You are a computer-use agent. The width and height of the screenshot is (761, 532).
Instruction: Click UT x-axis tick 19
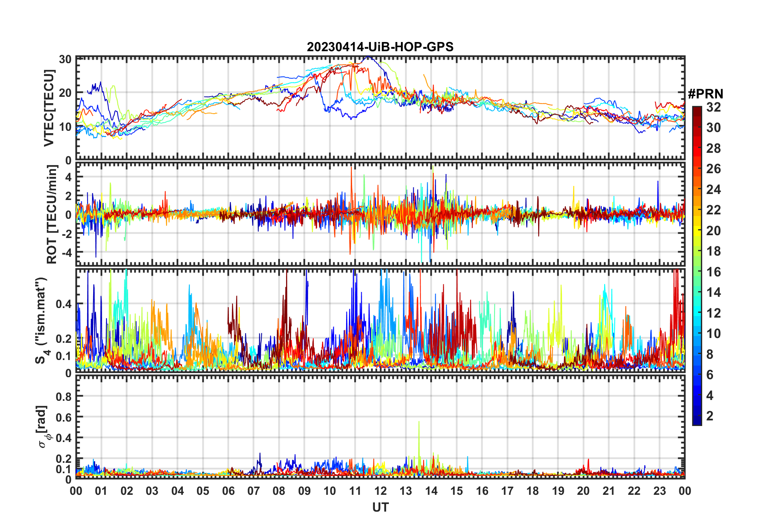click(x=558, y=491)
